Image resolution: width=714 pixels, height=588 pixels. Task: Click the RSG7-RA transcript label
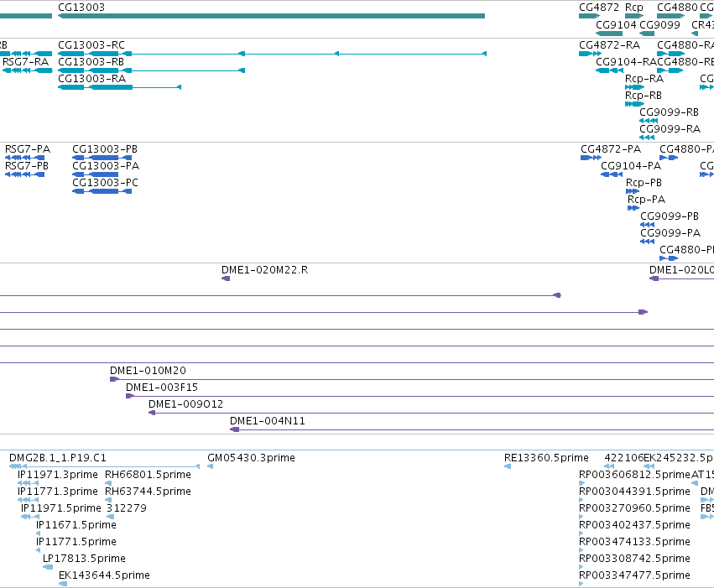click(x=25, y=62)
